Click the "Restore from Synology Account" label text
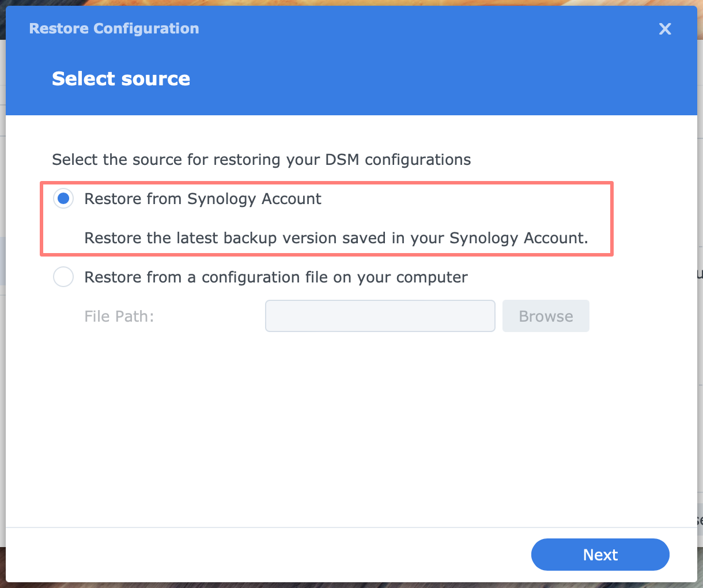Image resolution: width=703 pixels, height=588 pixels. [202, 198]
